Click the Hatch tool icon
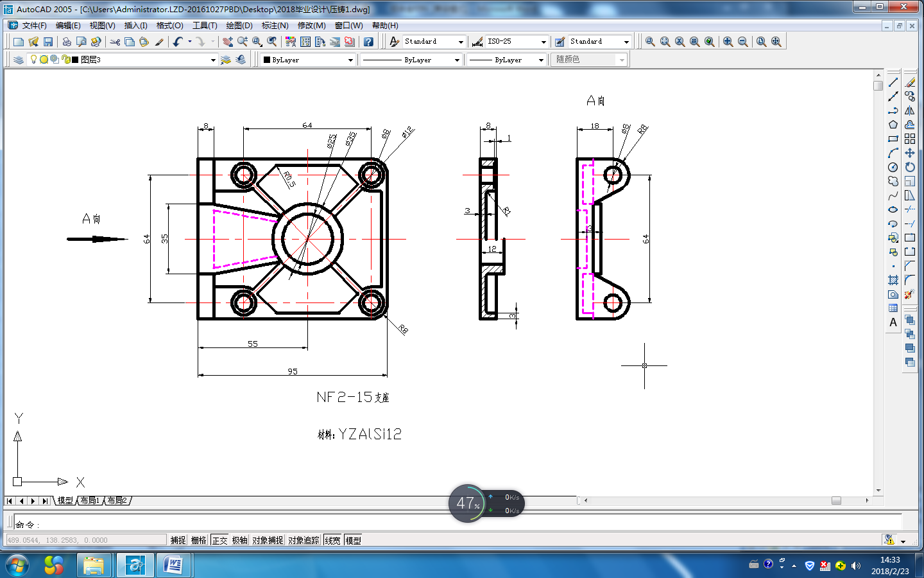The height and width of the screenshot is (578, 924). [x=893, y=280]
